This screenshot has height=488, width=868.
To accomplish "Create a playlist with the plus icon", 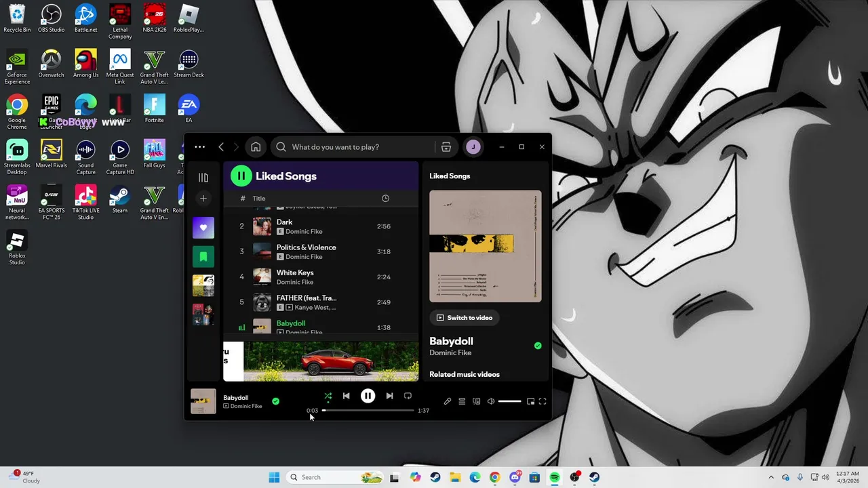I will pos(203,199).
